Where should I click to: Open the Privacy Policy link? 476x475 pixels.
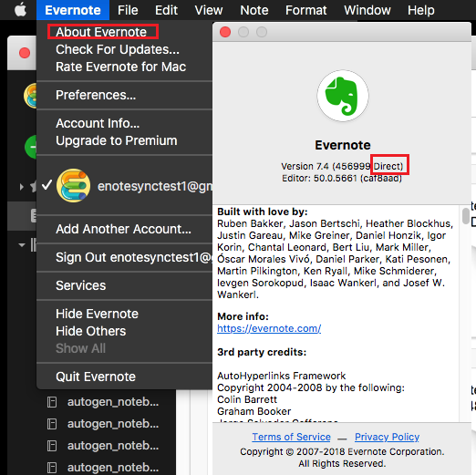coord(387,437)
